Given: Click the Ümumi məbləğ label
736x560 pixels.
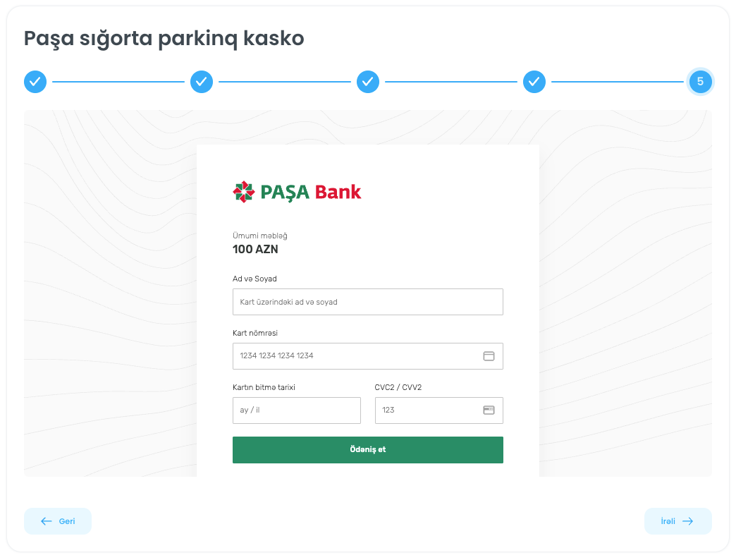Looking at the screenshot, I should click(x=260, y=236).
